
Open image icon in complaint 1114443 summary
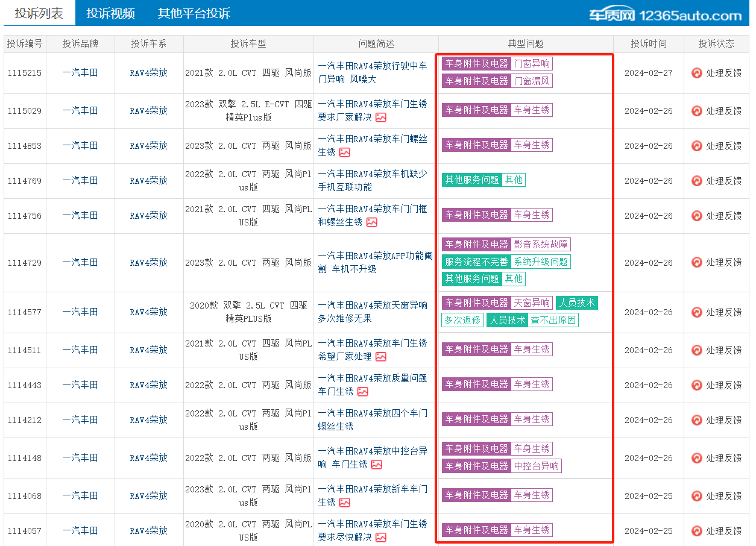point(363,392)
